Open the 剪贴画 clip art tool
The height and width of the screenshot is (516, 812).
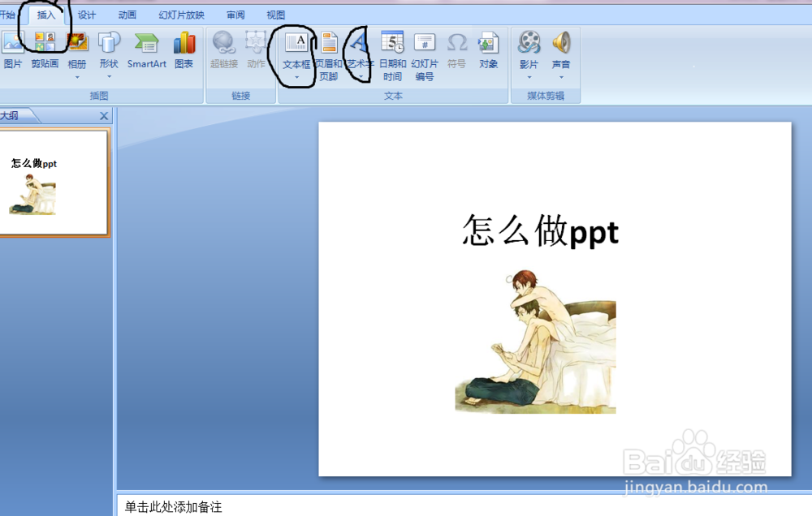click(x=45, y=49)
